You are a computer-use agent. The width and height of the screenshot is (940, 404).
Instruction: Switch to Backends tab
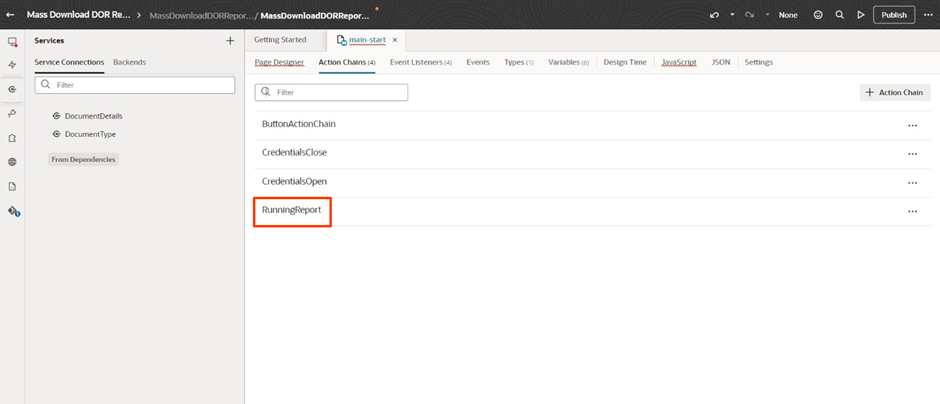[x=129, y=62]
